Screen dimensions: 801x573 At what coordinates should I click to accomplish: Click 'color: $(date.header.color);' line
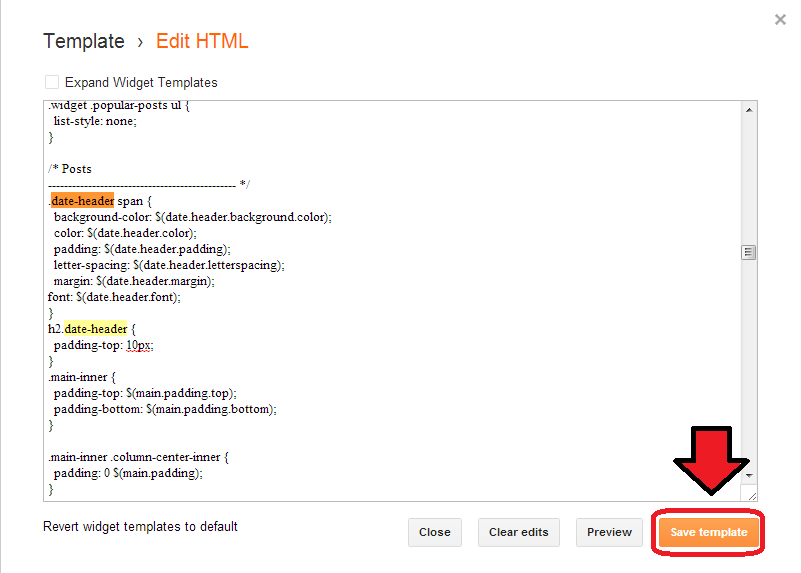(x=125, y=233)
